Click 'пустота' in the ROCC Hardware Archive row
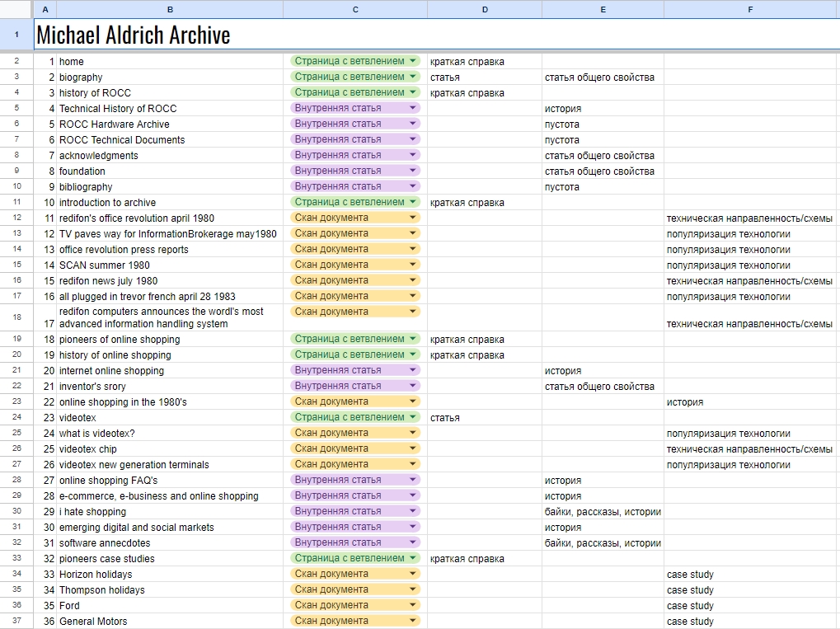Image resolution: width=840 pixels, height=629 pixels. point(562,124)
